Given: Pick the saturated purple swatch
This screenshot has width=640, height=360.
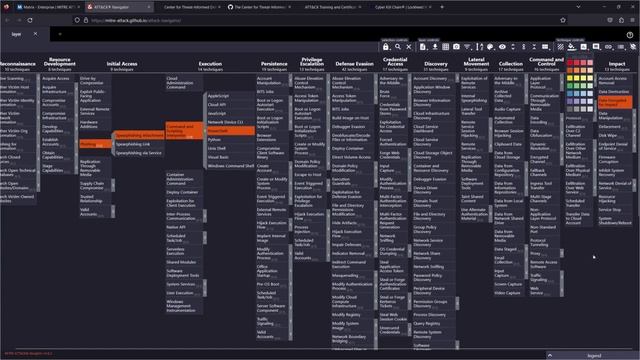Looking at the screenshot, I should (570, 101).
